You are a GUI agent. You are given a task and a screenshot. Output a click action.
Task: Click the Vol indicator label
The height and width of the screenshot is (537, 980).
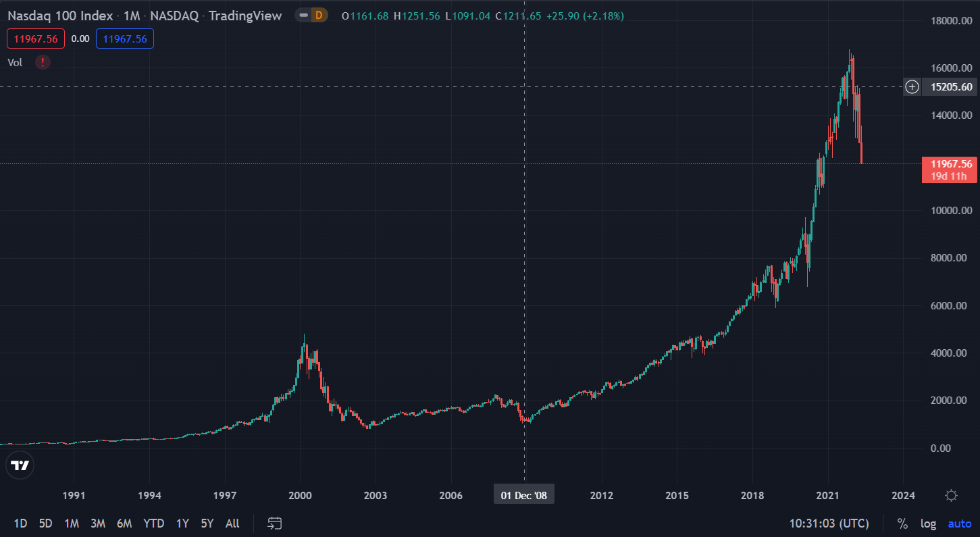point(15,62)
